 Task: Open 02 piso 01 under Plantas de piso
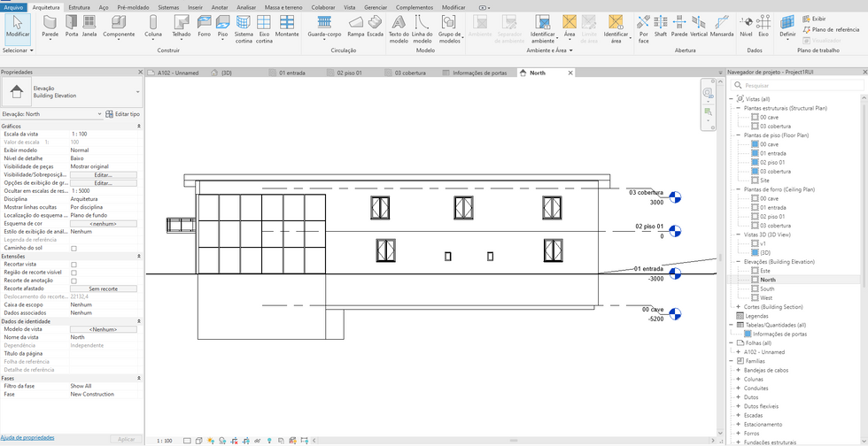771,162
